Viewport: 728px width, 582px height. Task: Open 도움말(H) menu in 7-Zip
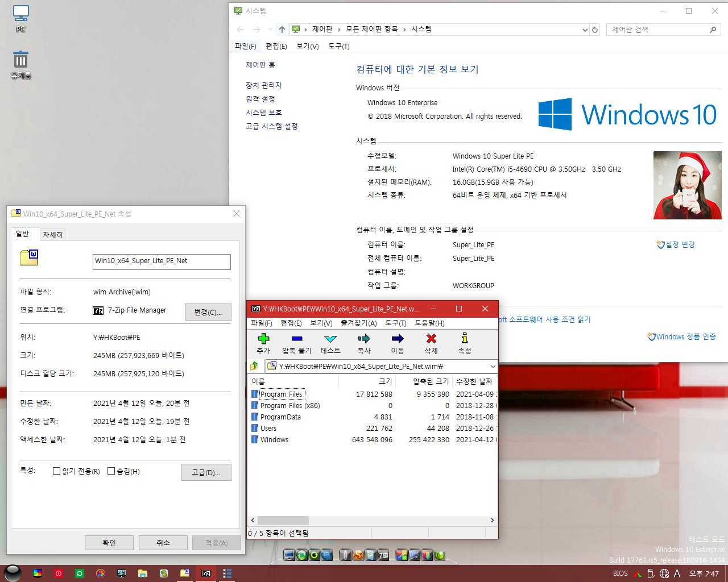pos(429,323)
